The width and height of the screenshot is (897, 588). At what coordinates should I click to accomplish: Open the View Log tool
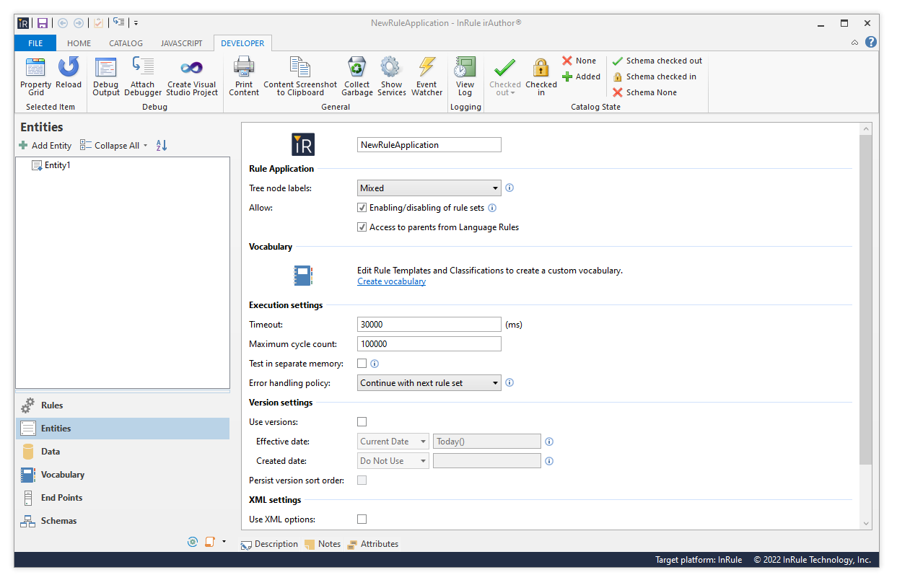[x=465, y=76]
